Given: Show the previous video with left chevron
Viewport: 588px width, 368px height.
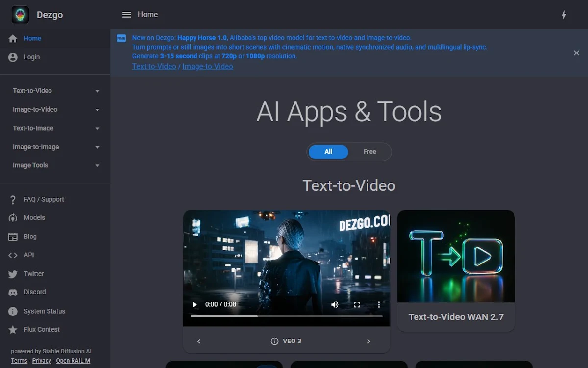Looking at the screenshot, I should pyautogui.click(x=199, y=341).
